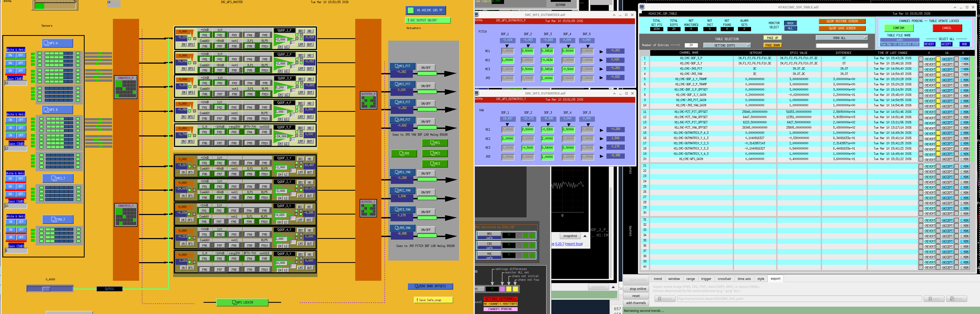This screenshot has height=314, width=980.
Task: Expand the arrow beside the snapshot button
Action: [x=585, y=236]
